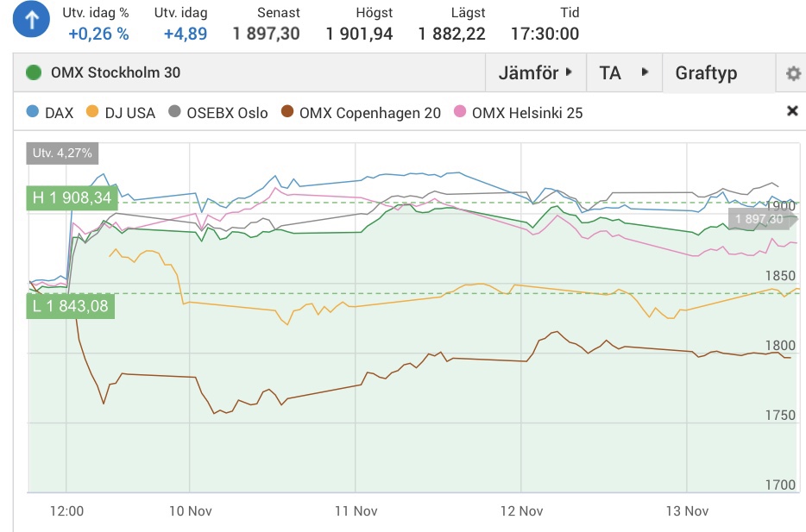Click the green OMX Stockholm 30 dot
Screen dimensions: 806x532
coord(35,72)
